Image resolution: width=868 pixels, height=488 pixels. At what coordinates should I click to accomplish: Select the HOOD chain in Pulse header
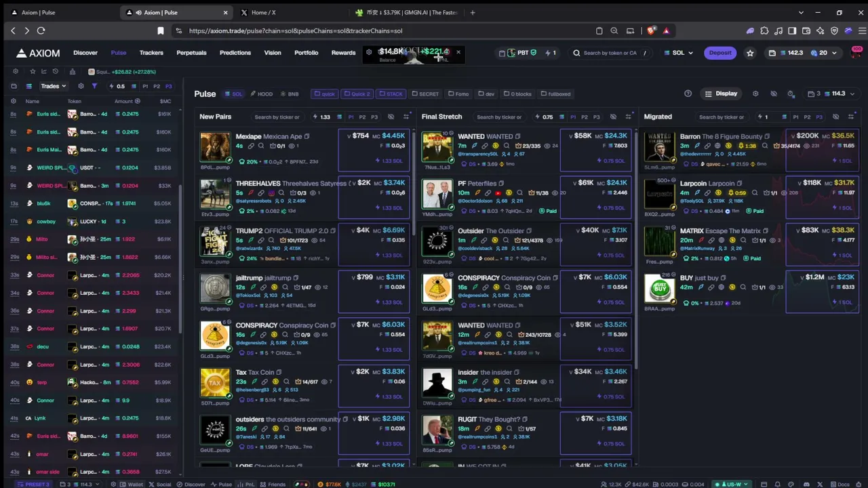[x=261, y=94]
